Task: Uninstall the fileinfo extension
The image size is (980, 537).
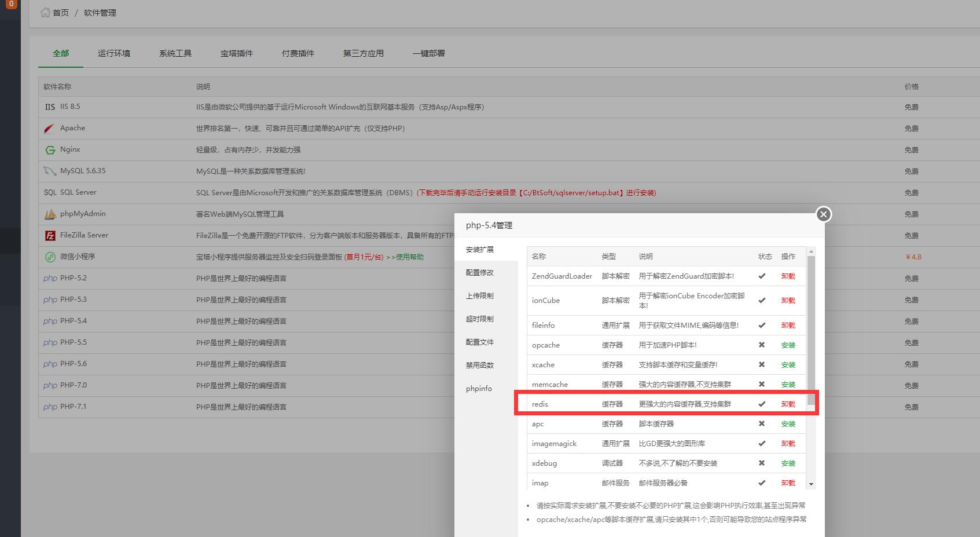Action: [788, 326]
